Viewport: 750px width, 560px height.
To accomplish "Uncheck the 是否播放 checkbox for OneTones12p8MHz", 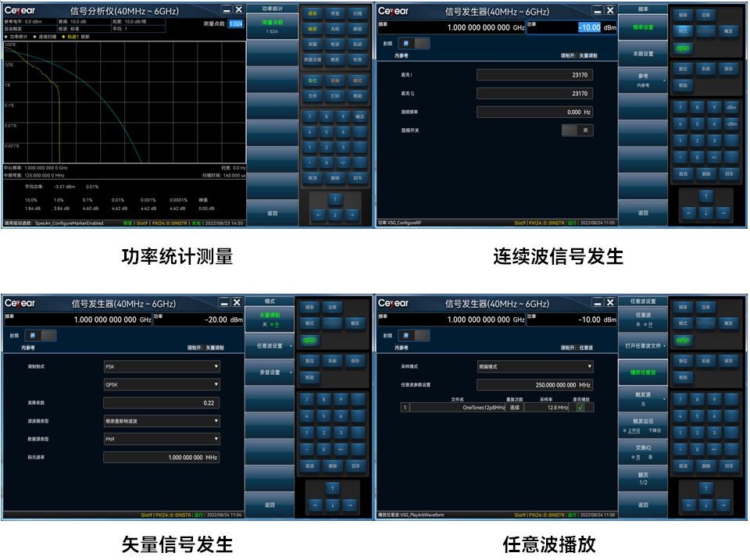I will [580, 407].
